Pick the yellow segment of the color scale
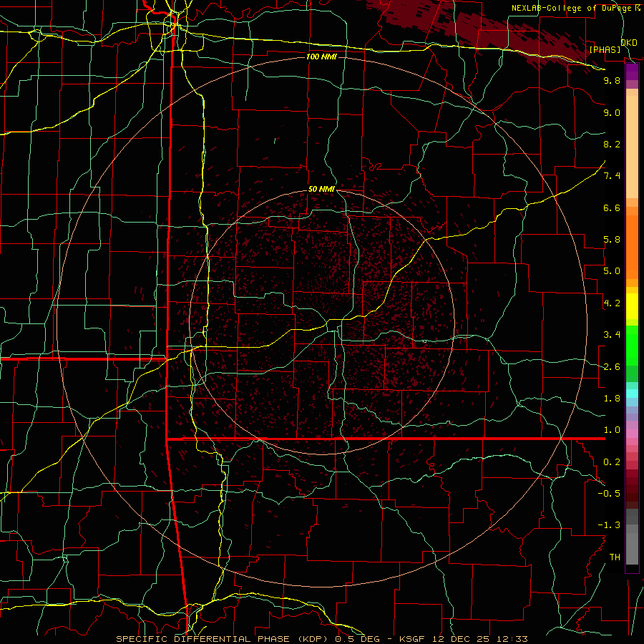Viewport: 644px width, 644px height. coord(632,306)
